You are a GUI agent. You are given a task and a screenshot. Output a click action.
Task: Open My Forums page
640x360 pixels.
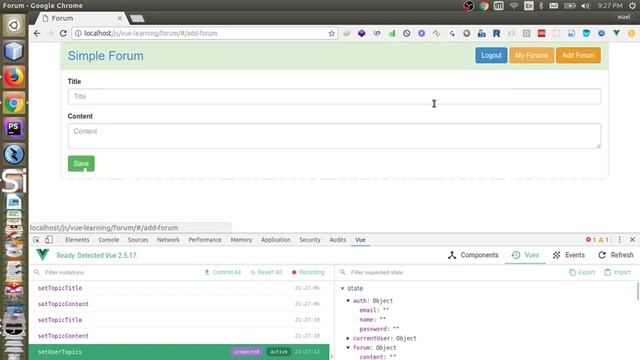(531, 56)
